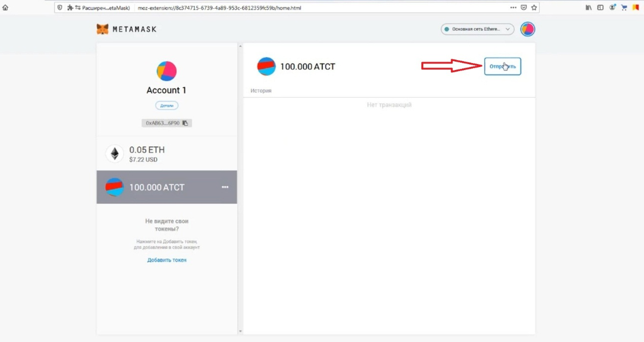Click the Account 1 name
This screenshot has width=644, height=342.
(x=166, y=90)
